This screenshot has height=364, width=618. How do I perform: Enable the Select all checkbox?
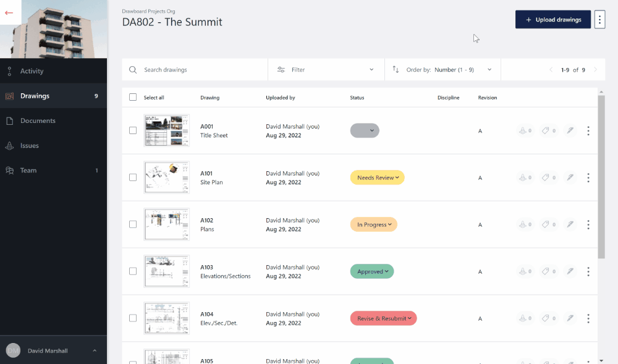pyautogui.click(x=133, y=97)
